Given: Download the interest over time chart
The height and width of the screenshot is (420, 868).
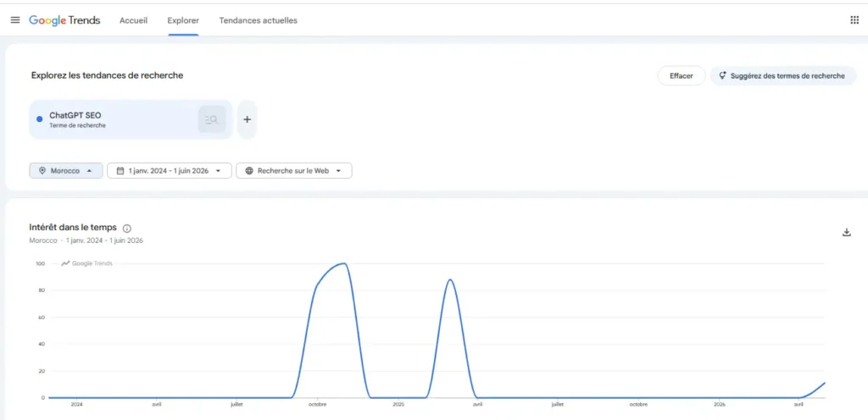Looking at the screenshot, I should pyautogui.click(x=847, y=232).
